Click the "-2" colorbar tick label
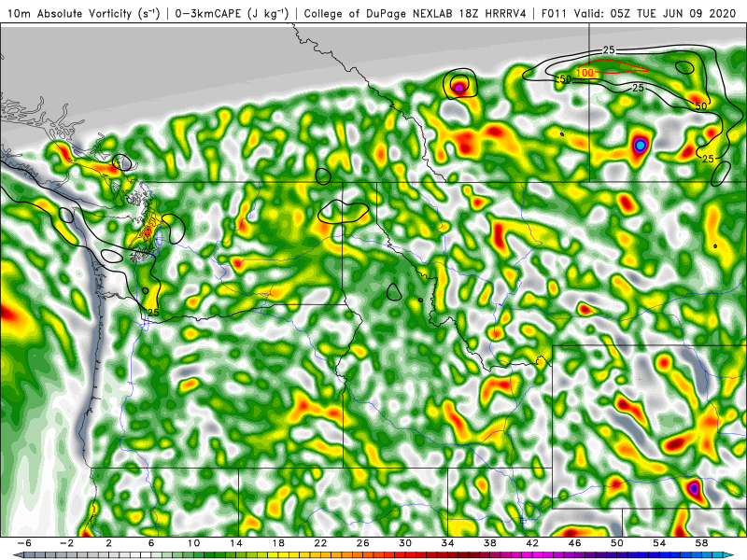747x560 pixels. pos(66,543)
